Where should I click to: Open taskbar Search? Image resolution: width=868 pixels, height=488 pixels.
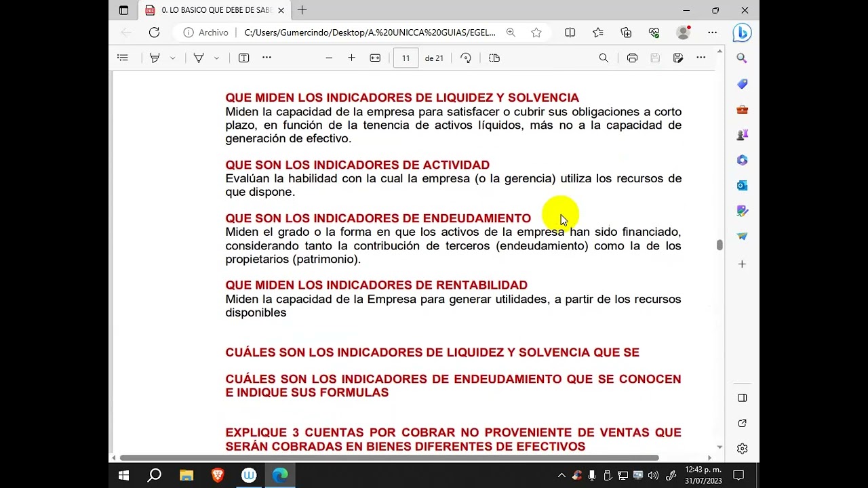pyautogui.click(x=155, y=476)
